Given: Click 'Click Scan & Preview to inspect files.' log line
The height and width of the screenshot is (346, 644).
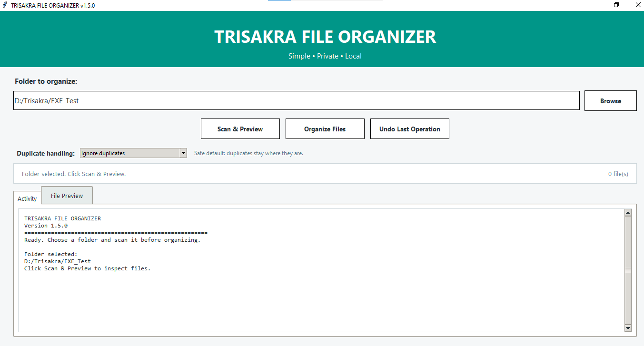Looking at the screenshot, I should click(x=87, y=268).
